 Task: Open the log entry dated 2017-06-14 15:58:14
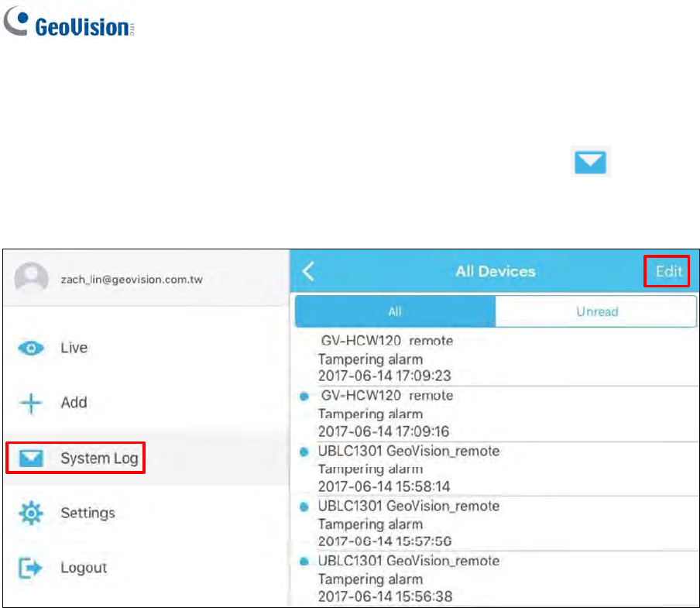click(x=495, y=469)
